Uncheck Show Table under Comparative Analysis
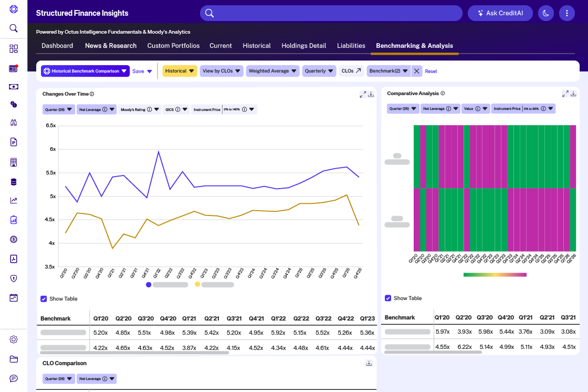 (x=388, y=298)
